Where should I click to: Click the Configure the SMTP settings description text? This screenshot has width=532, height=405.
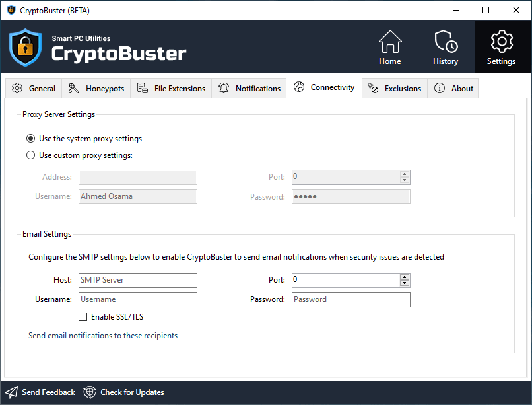(236, 257)
